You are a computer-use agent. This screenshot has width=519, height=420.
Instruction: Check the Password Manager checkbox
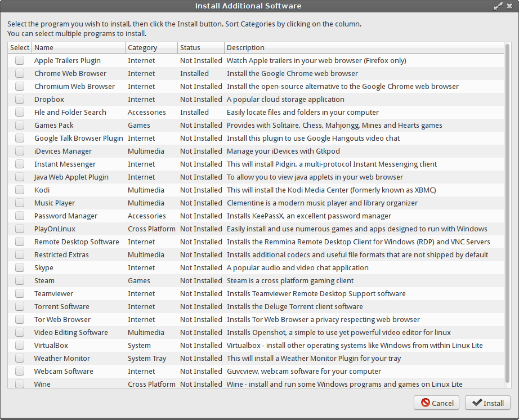pyautogui.click(x=20, y=216)
